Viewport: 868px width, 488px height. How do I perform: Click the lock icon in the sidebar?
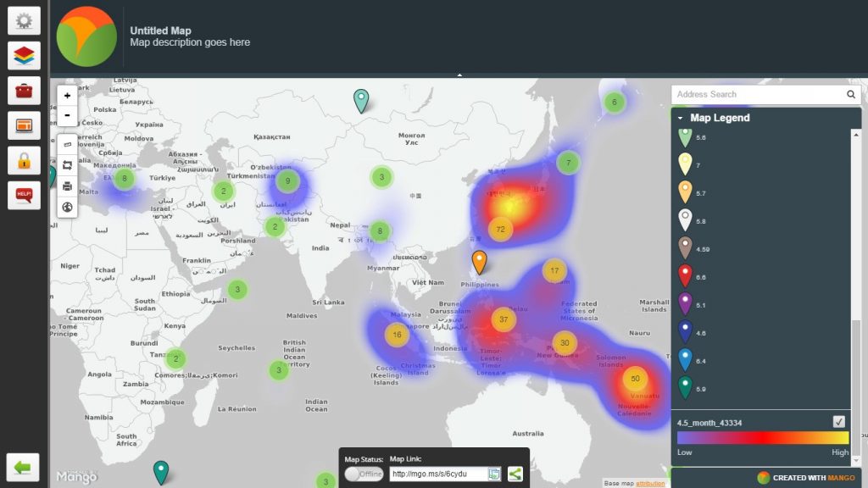23,159
